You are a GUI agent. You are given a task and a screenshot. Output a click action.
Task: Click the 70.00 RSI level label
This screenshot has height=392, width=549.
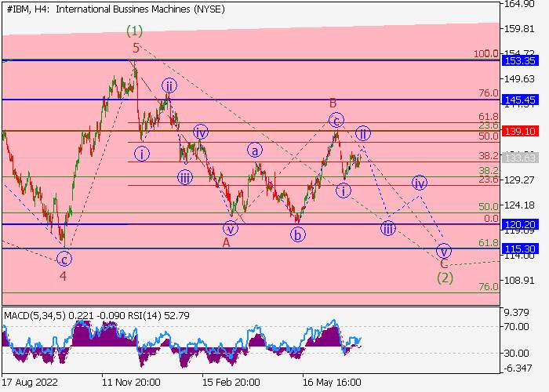point(516,327)
